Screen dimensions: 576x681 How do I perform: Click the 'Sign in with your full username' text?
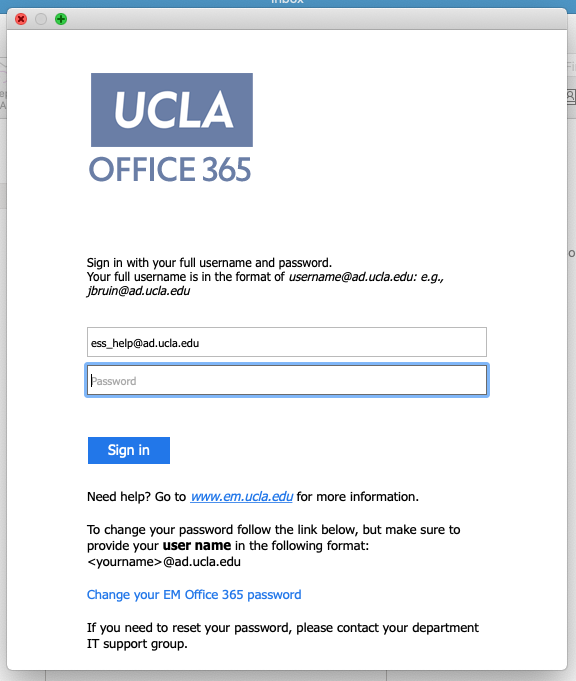[209, 263]
